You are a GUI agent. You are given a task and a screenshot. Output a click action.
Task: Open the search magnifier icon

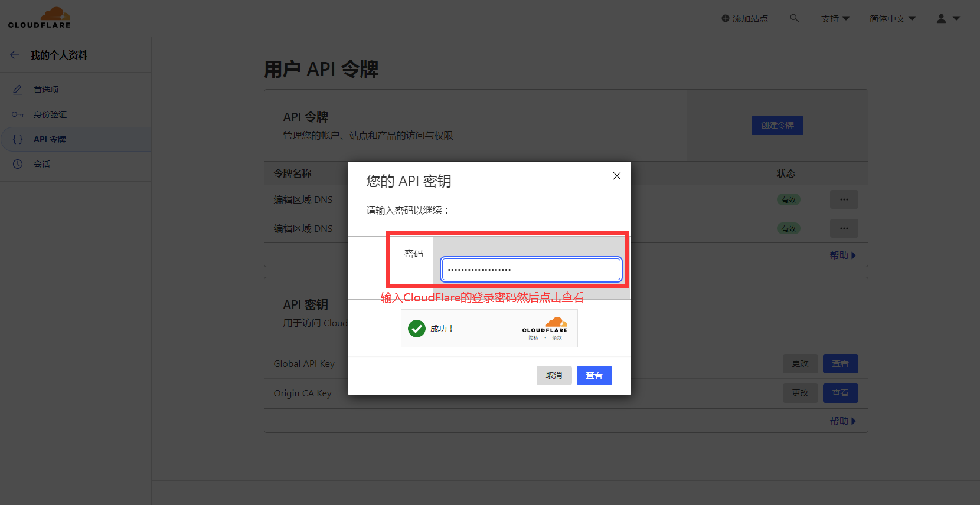[795, 18]
